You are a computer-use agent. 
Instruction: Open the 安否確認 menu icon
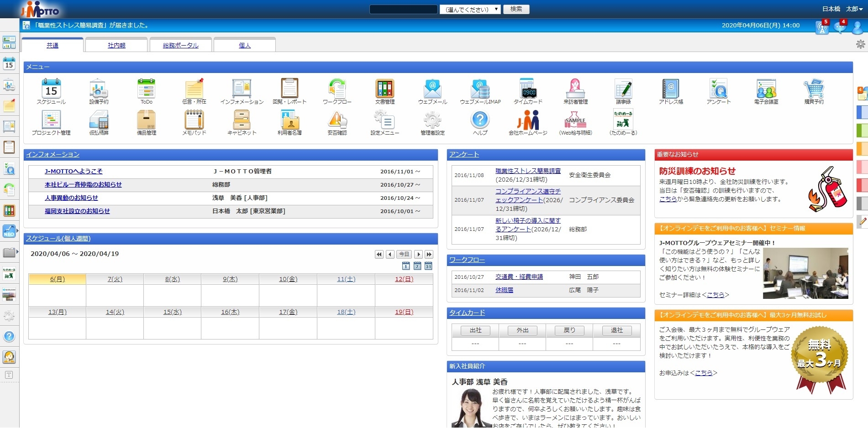[x=337, y=120]
